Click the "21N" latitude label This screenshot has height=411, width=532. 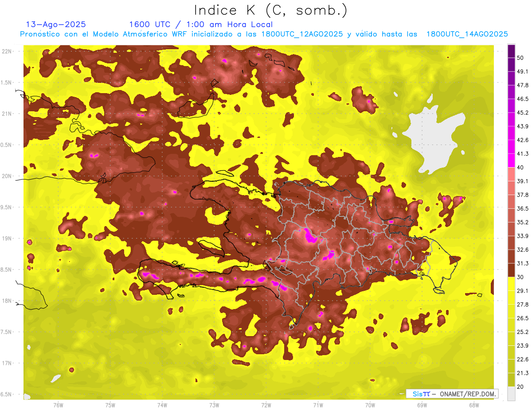(x=7, y=114)
